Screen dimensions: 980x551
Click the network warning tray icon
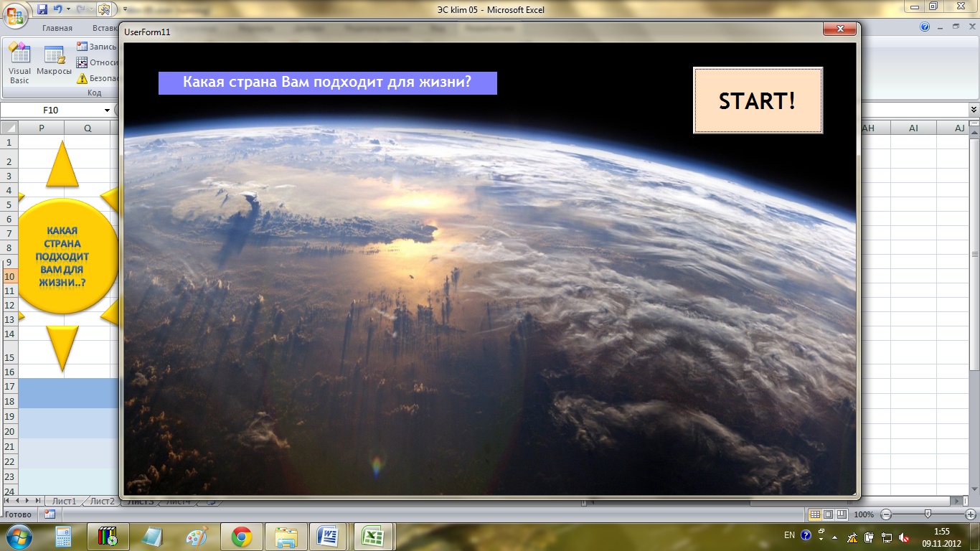[852, 537]
